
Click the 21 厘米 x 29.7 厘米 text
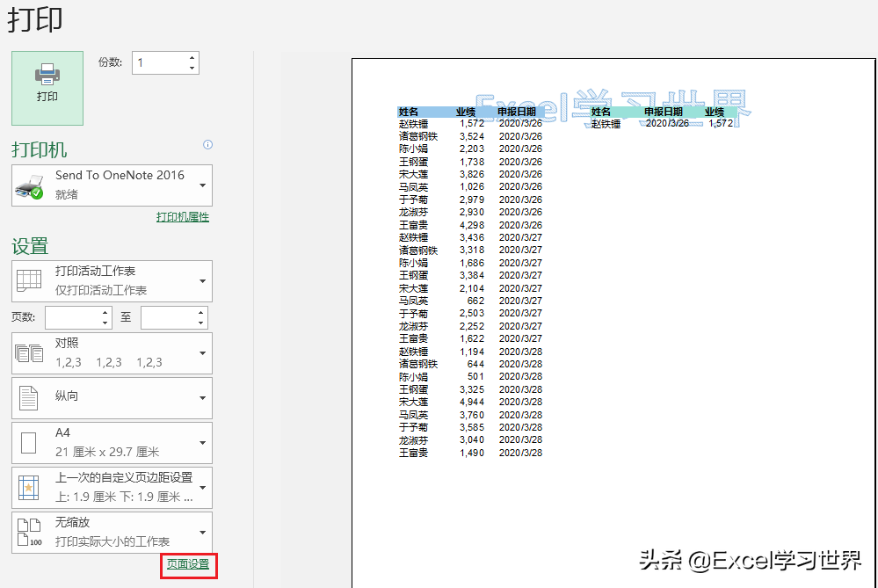pyautogui.click(x=107, y=452)
